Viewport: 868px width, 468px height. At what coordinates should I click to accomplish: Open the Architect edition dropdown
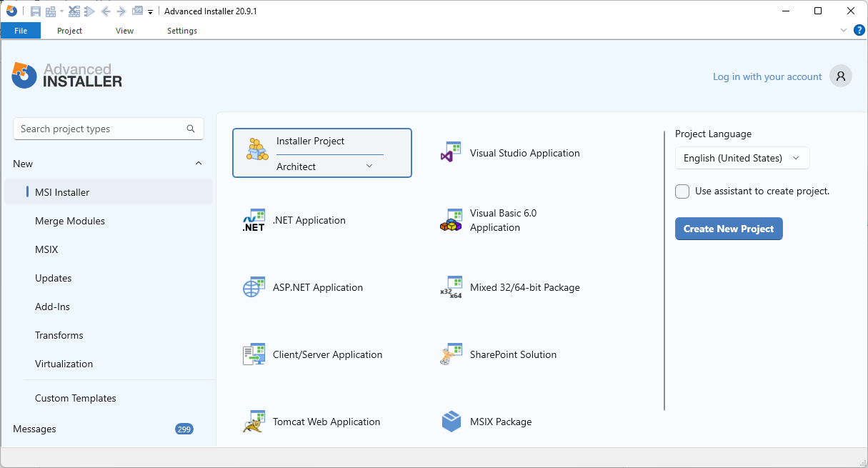(x=369, y=166)
